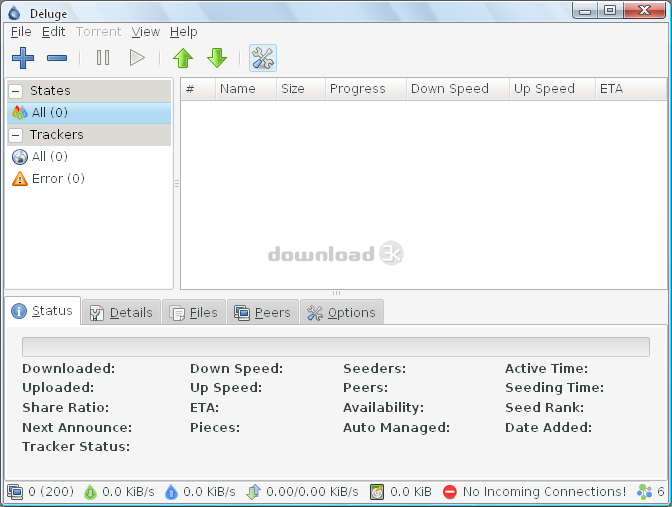Click the 0.00/0.00 KiB/s protocol traffic
The image size is (672, 507).
[312, 492]
